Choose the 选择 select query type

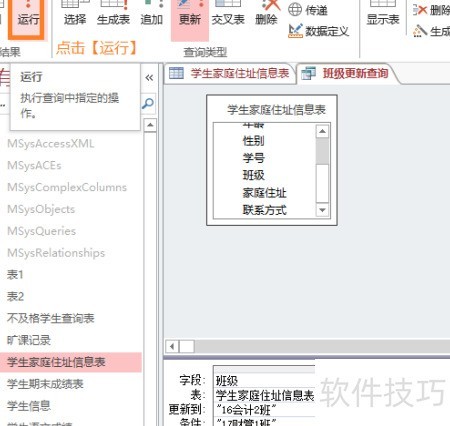pyautogui.click(x=75, y=13)
